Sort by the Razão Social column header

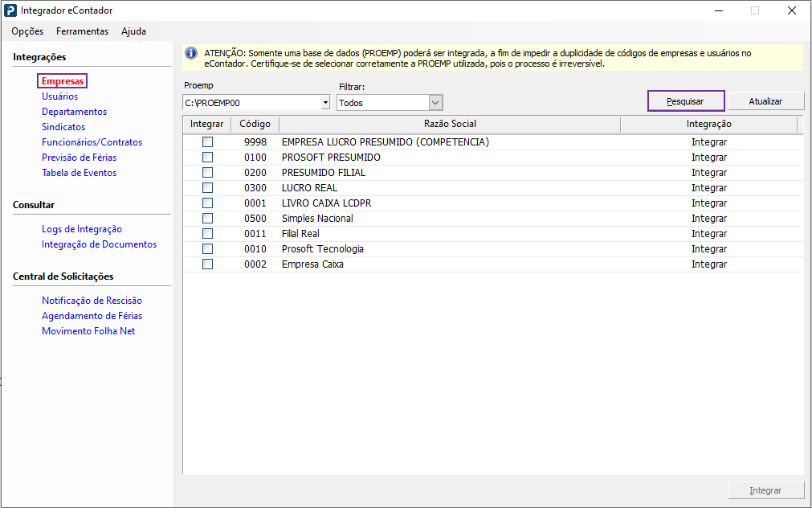(x=450, y=124)
